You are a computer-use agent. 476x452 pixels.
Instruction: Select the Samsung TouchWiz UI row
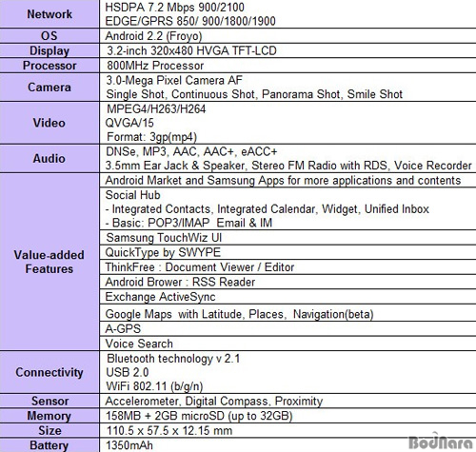click(x=288, y=237)
